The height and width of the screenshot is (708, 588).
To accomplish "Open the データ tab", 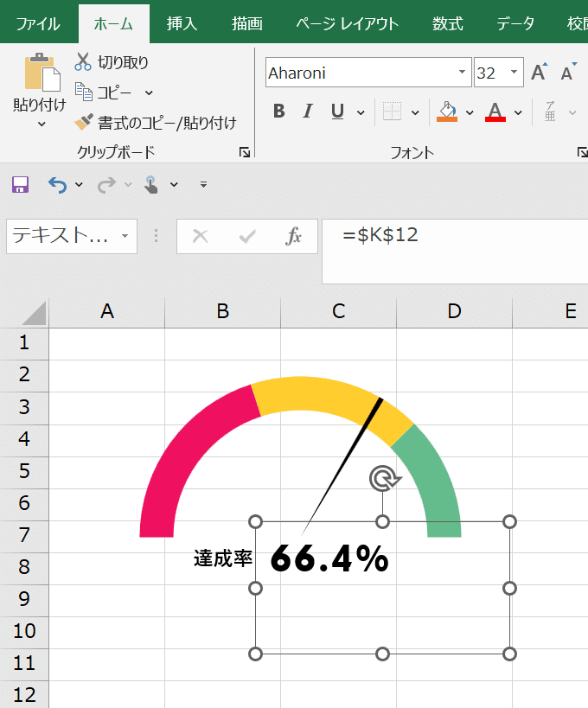I will (515, 24).
